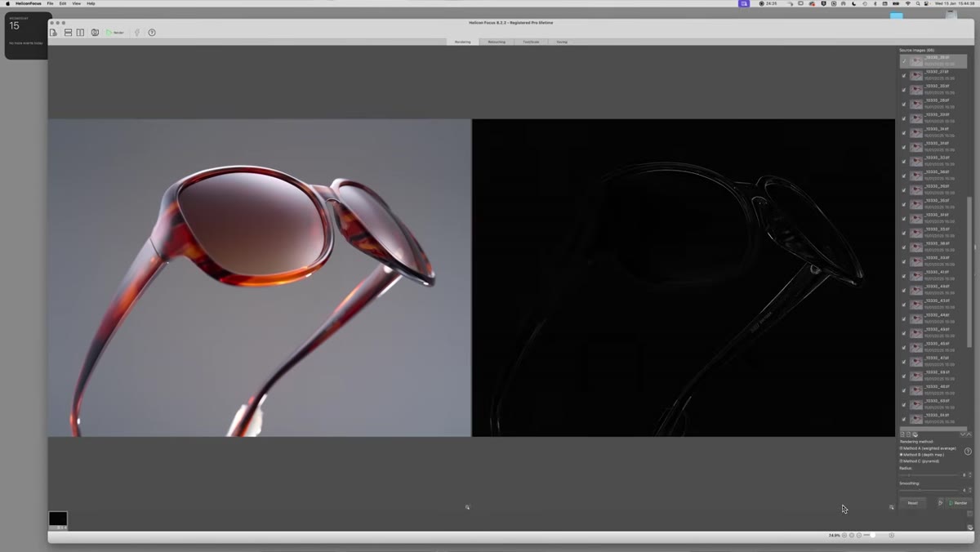This screenshot has height=552, width=980.
Task: Open the HeliconFocus application menu
Action: (x=28, y=3)
